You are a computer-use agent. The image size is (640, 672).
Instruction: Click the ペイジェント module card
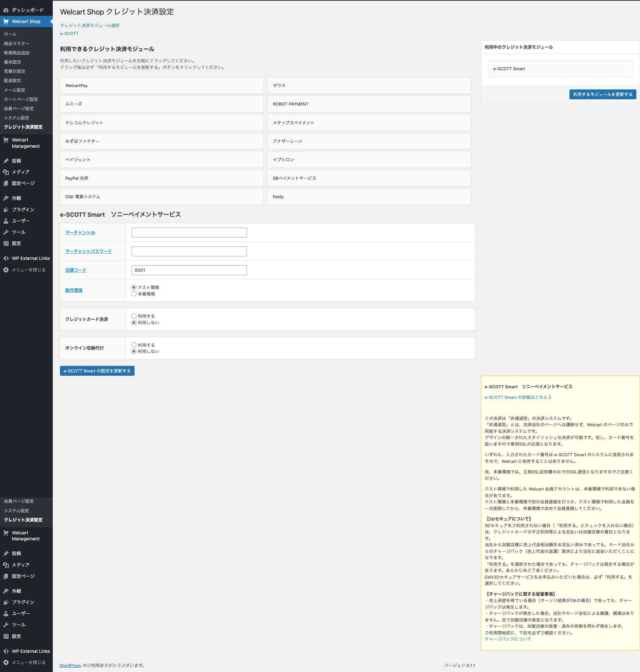pyautogui.click(x=162, y=160)
